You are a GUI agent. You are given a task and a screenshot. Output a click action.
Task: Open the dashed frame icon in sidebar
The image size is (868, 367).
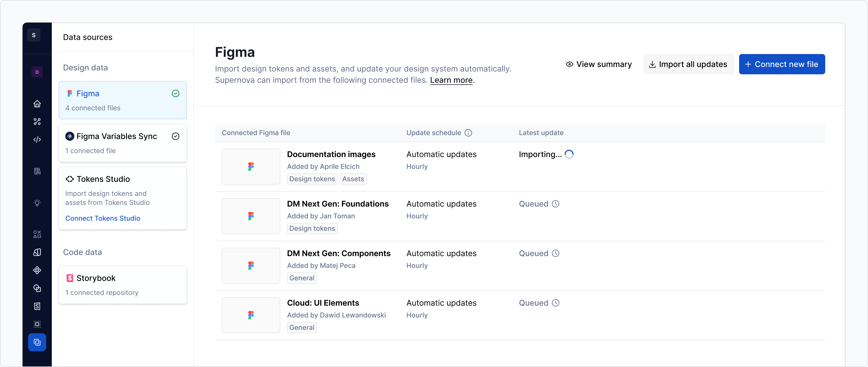click(37, 324)
